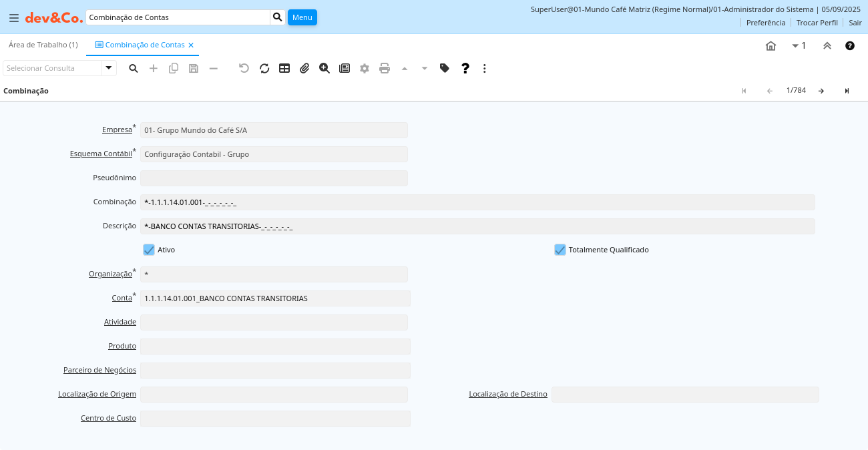Viewport: 868px width, 450px height.
Task: Uncheck the Ativo checkbox
Action: [x=149, y=250]
